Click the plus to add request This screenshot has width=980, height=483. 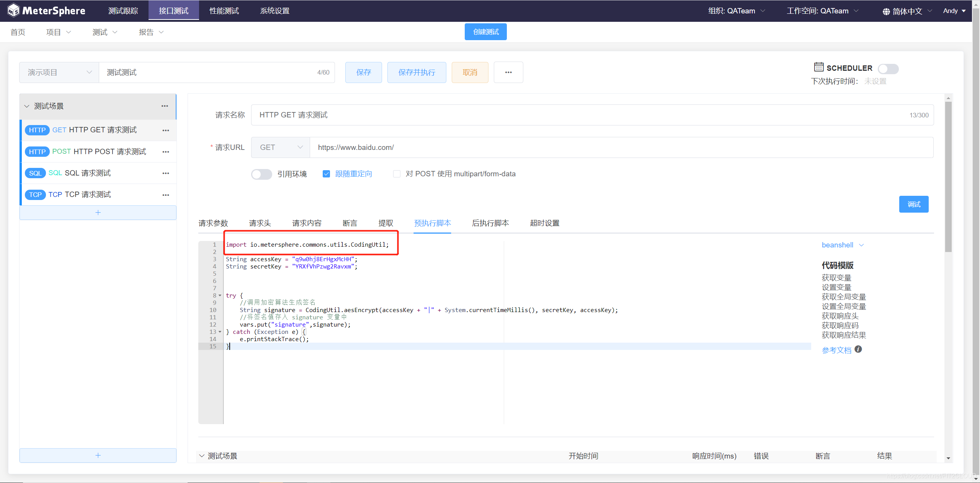(x=98, y=213)
